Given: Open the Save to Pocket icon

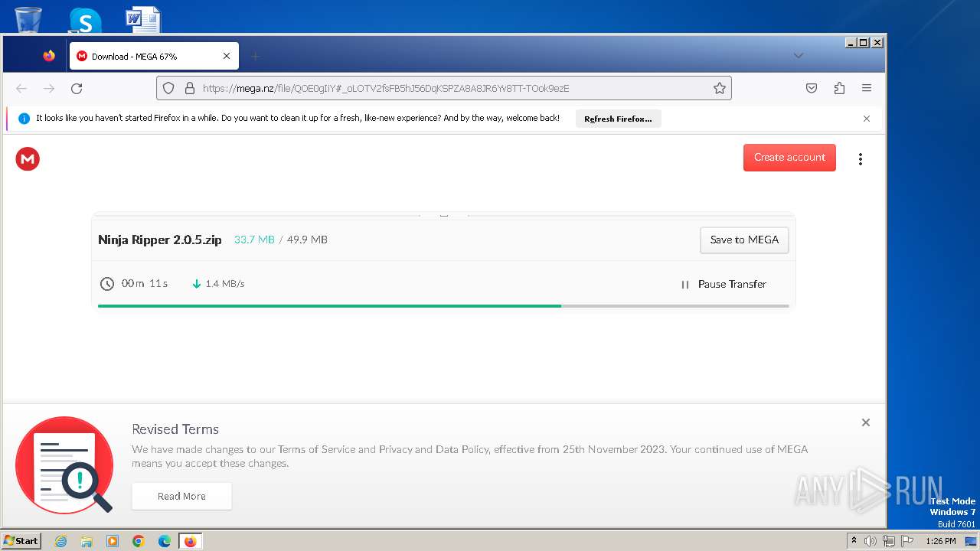Looking at the screenshot, I should (812, 89).
